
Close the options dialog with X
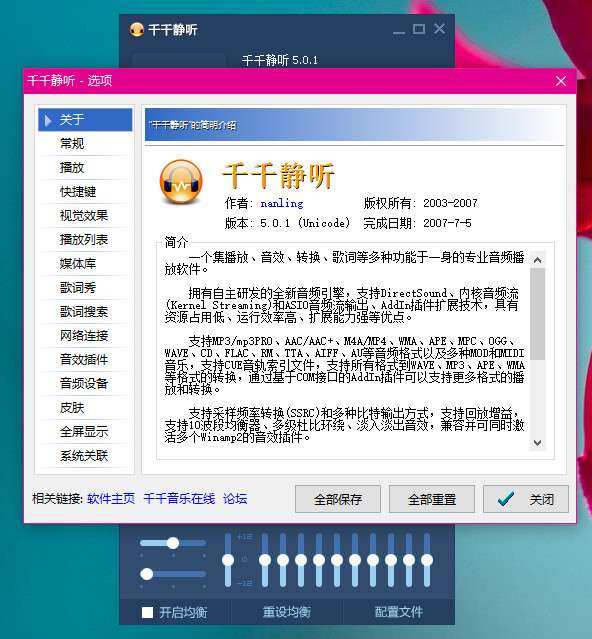(561, 81)
